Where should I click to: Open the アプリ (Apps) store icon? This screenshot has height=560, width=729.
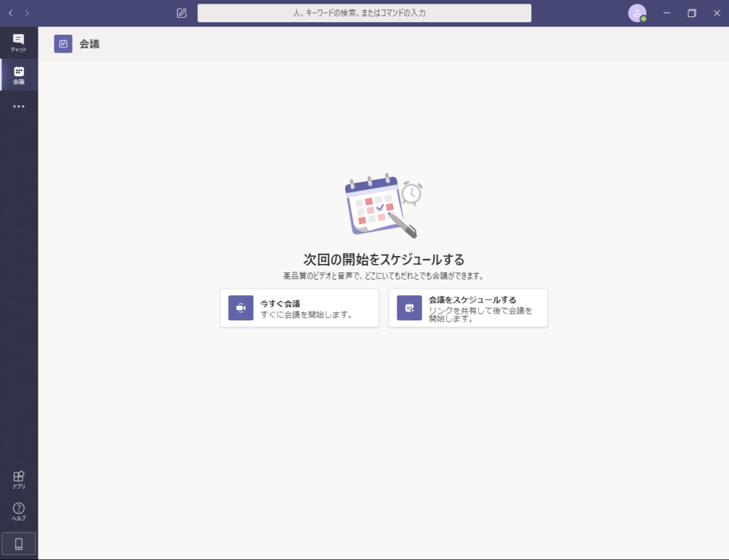click(x=19, y=480)
